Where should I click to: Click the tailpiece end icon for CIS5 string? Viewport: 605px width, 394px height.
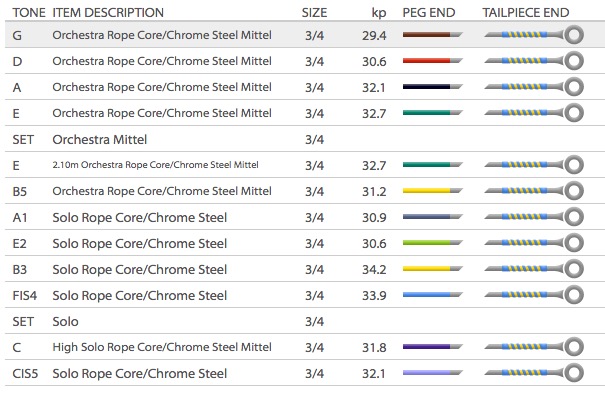coord(534,373)
